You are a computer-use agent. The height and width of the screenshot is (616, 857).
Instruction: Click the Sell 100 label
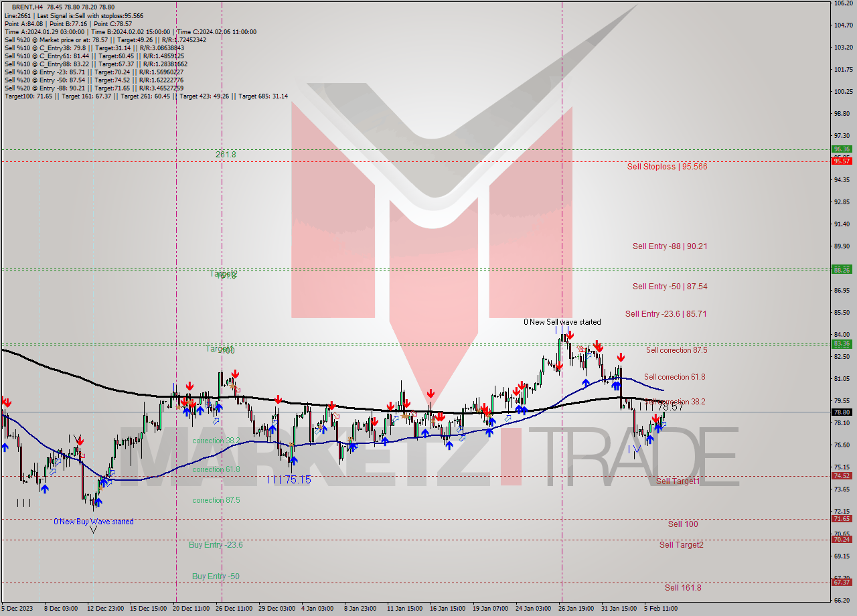pos(683,524)
